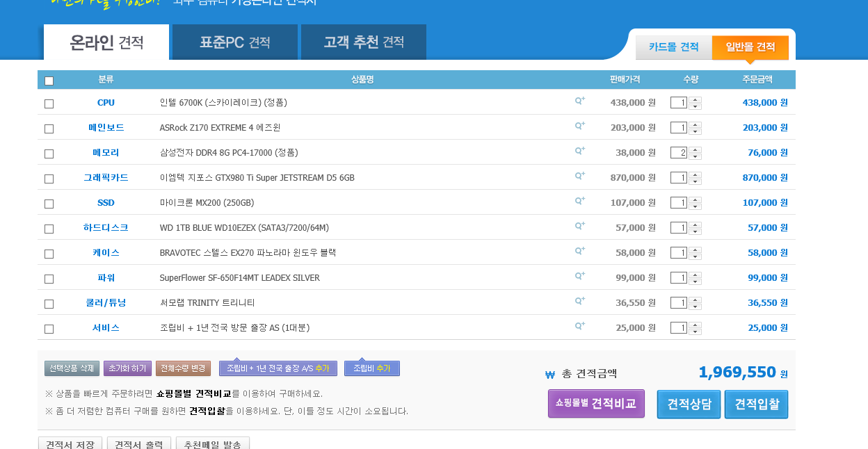The image size is (868, 449).
Task: Increase memory quantity with up arrow
Action: 696,149
